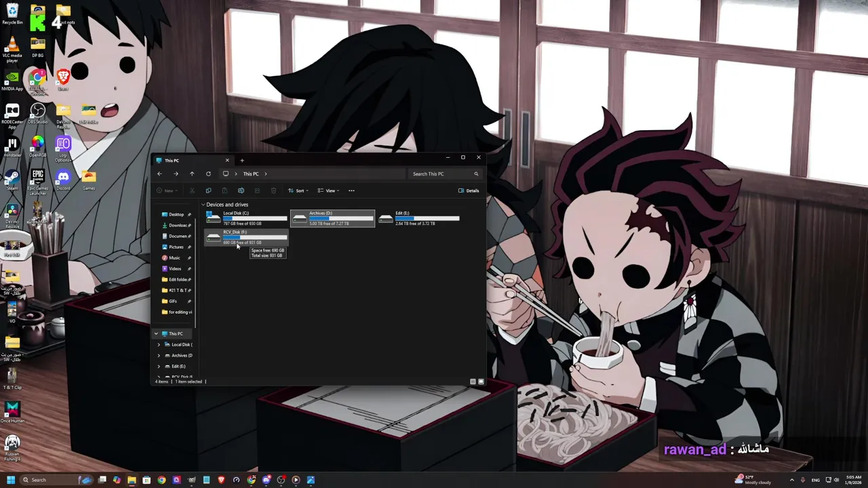Click Local Disk (C:) space usage bar
This screenshot has height=488, width=868.
[255, 218]
